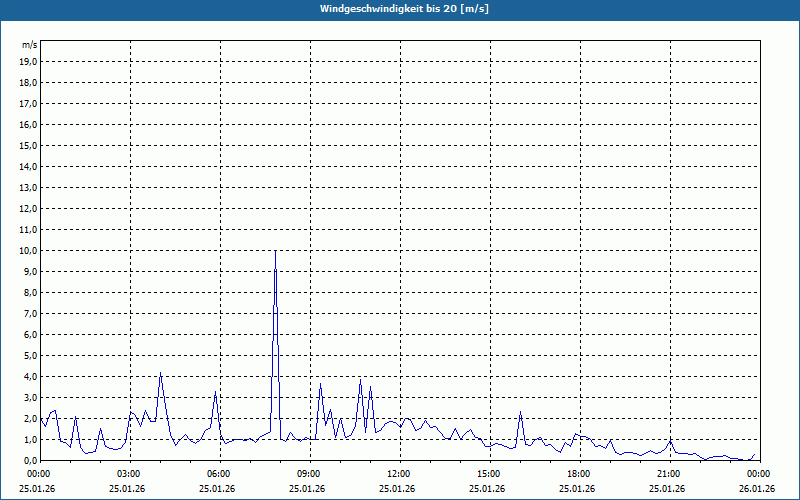Click the 09:00 time axis label
Viewport: 800px width, 500px height.
pos(309,474)
